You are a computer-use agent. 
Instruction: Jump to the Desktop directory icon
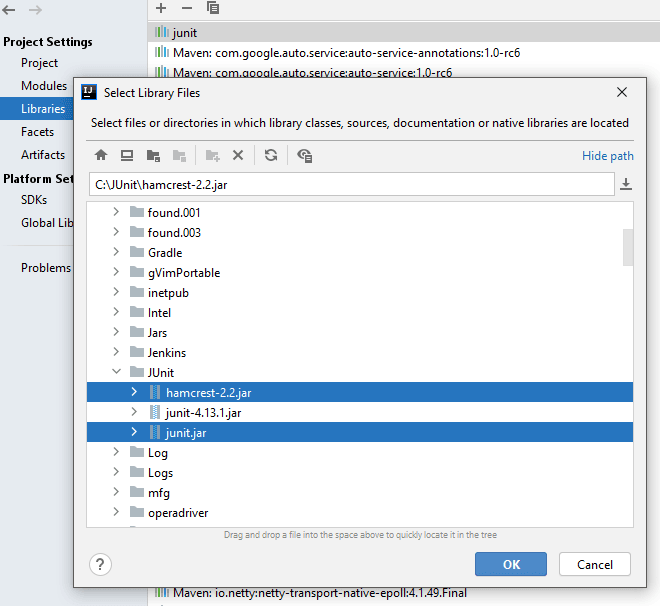coord(127,155)
